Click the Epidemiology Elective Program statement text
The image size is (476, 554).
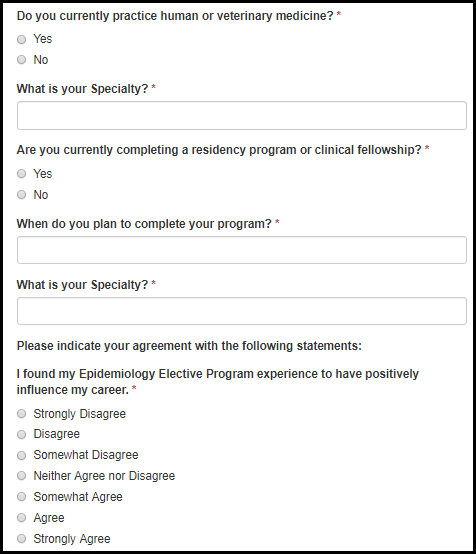point(218,382)
